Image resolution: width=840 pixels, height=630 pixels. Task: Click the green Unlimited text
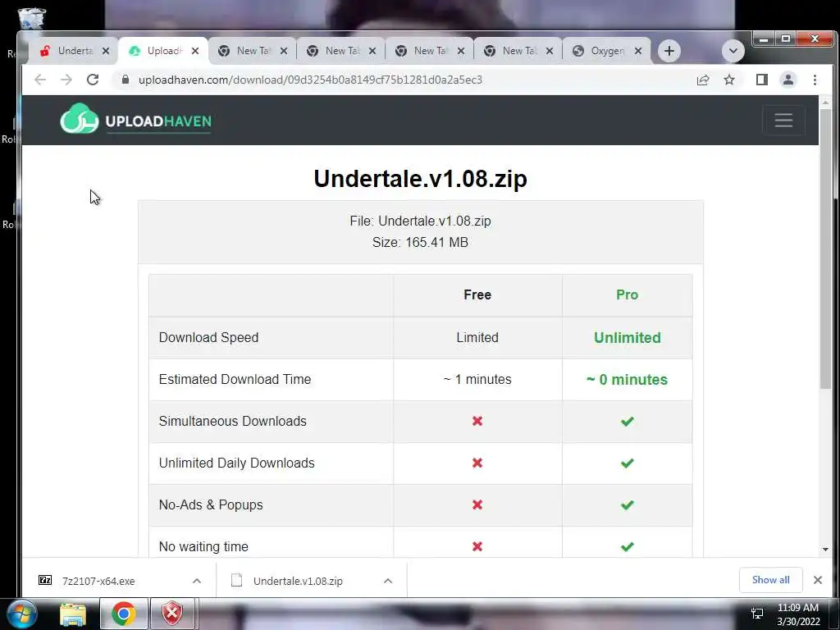click(x=627, y=337)
